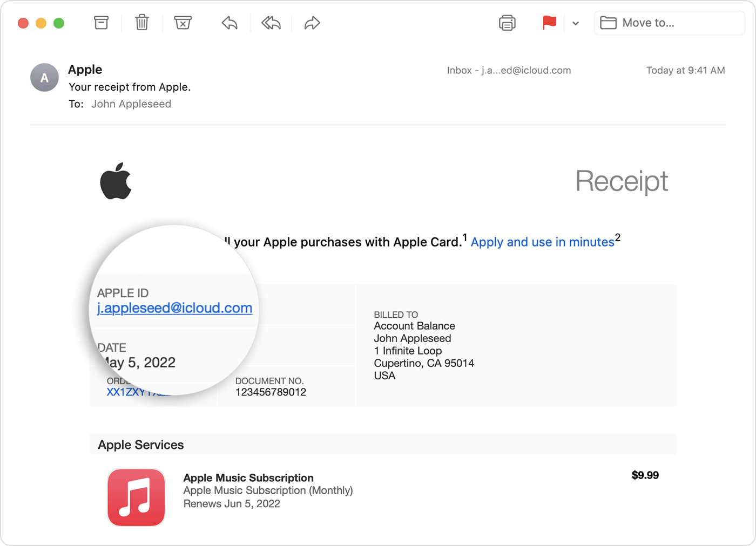The height and width of the screenshot is (546, 756).
Task: Open the Apply and use in minutes link
Action: coord(542,242)
